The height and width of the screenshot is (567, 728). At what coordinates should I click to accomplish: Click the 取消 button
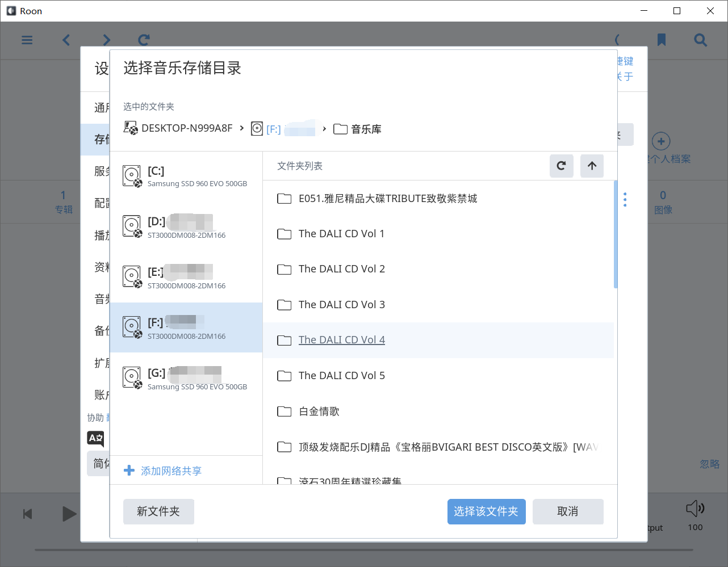point(568,511)
